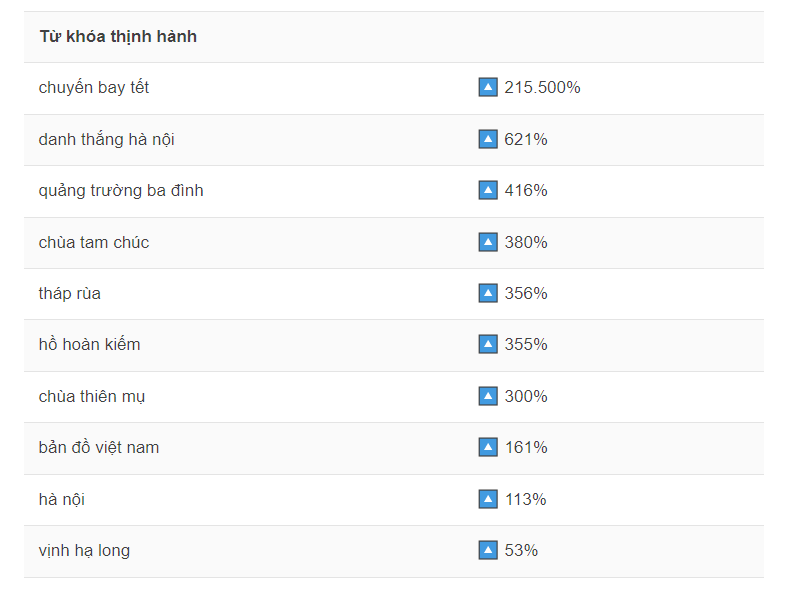
Task: Click the rising-trend icon next to 621%
Action: pos(488,139)
